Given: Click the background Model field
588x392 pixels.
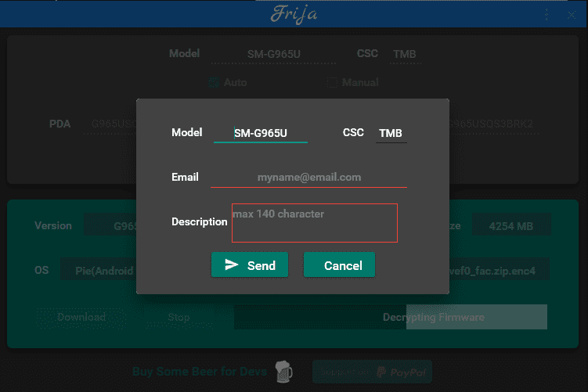Looking at the screenshot, I should pos(273,54).
